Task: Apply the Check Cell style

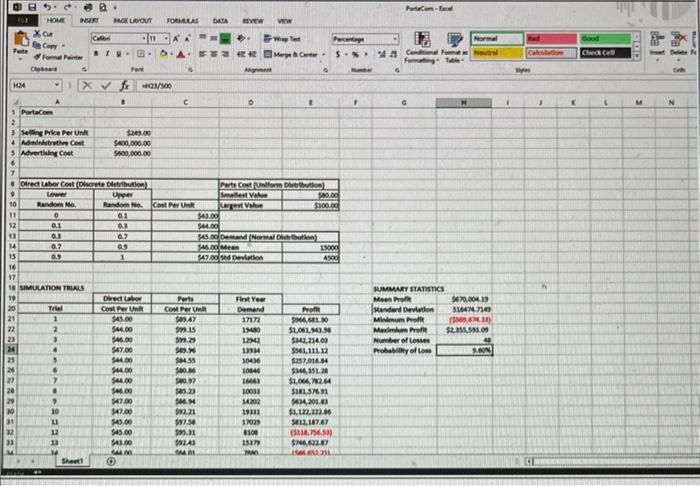Action: 605,53
